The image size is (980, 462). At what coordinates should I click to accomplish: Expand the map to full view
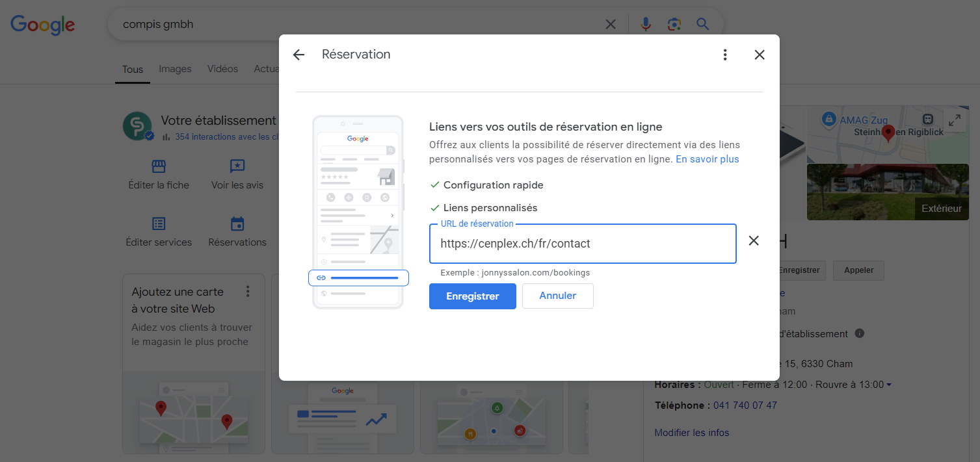pos(954,120)
